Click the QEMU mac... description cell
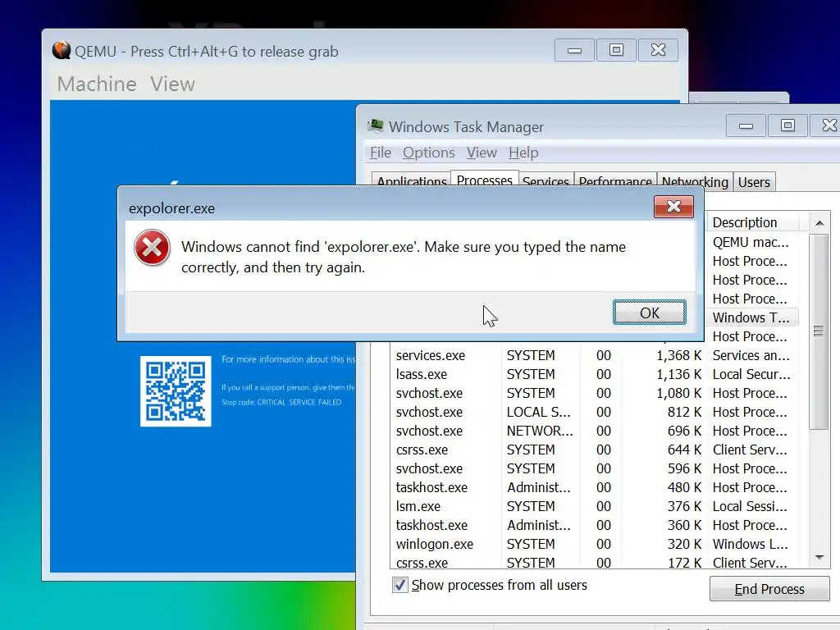Viewport: 840px width, 630px height. (x=750, y=242)
